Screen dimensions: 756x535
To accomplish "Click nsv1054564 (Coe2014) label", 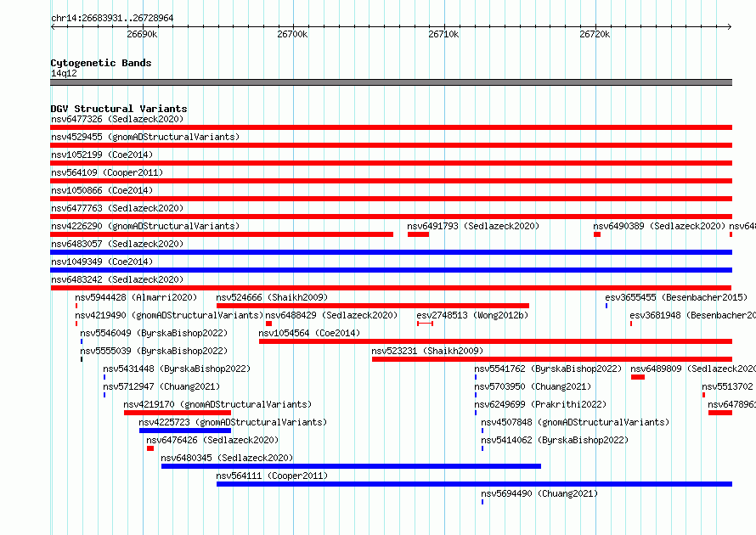I will [309, 333].
